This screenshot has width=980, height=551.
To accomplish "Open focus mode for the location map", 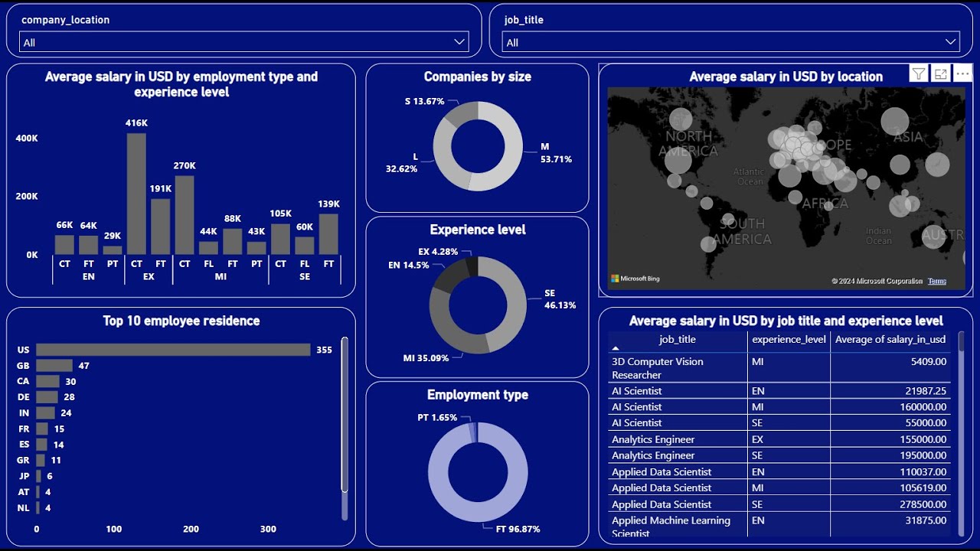I will click(x=941, y=74).
